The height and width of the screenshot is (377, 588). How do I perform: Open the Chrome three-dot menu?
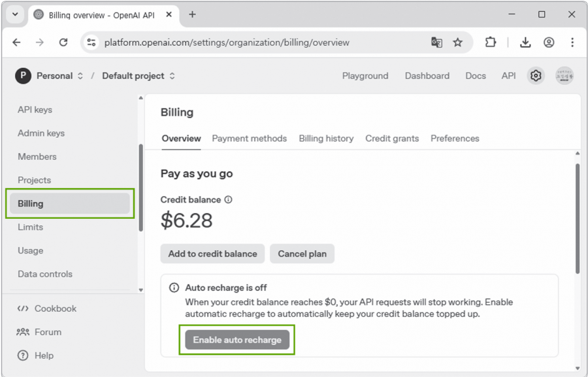point(572,42)
